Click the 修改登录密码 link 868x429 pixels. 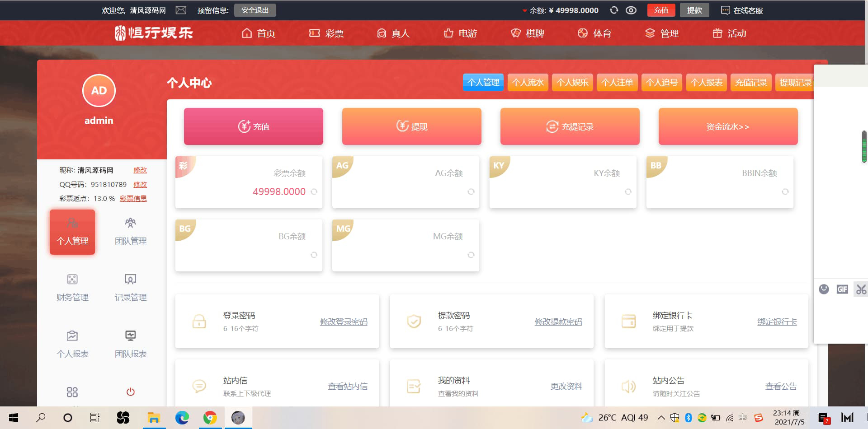click(343, 322)
